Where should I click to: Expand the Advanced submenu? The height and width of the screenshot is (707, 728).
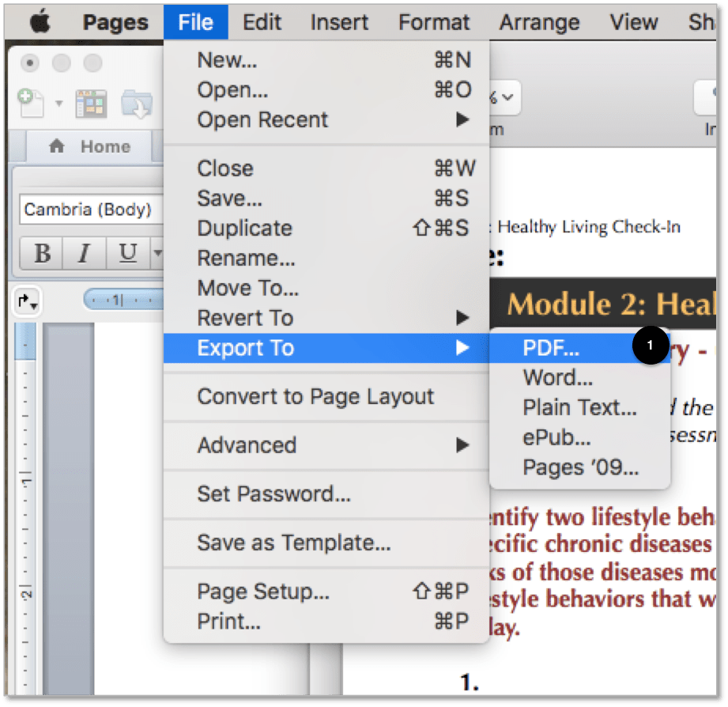[x=326, y=445]
